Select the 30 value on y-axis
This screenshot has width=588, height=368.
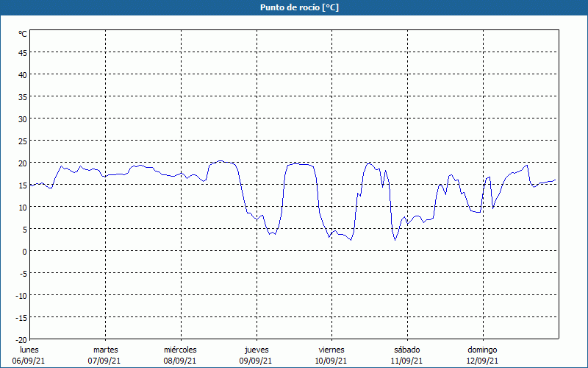point(23,118)
